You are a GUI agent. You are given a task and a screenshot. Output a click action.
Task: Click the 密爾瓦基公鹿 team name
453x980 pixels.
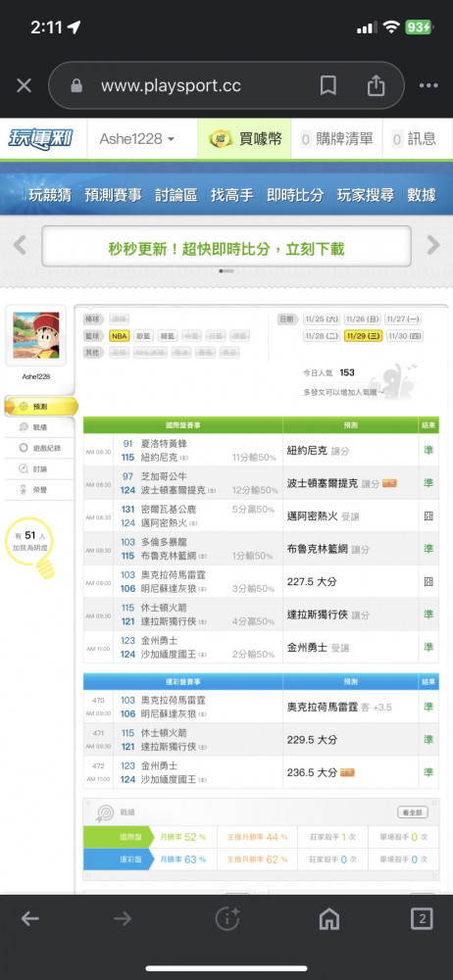(169, 510)
